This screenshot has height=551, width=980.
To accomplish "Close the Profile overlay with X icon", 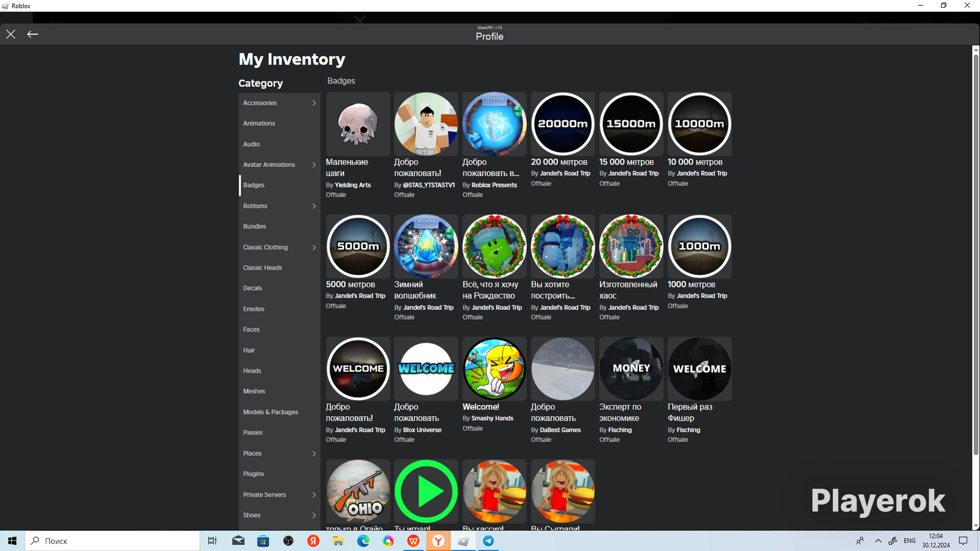I will [x=11, y=34].
